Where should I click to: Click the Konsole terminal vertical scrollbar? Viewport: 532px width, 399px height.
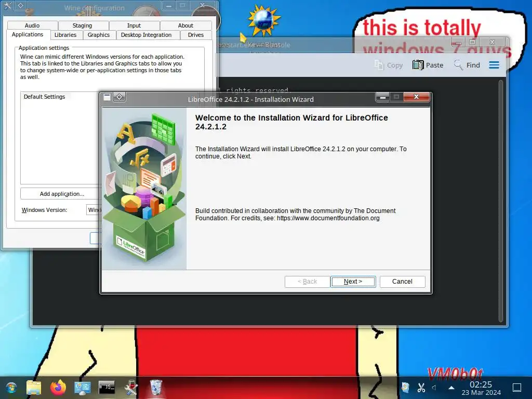[501, 201]
